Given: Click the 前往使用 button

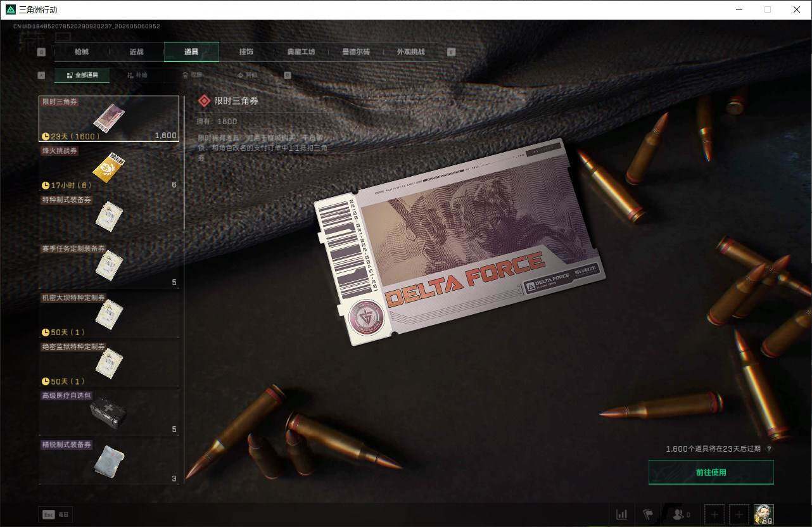Looking at the screenshot, I should (711, 473).
